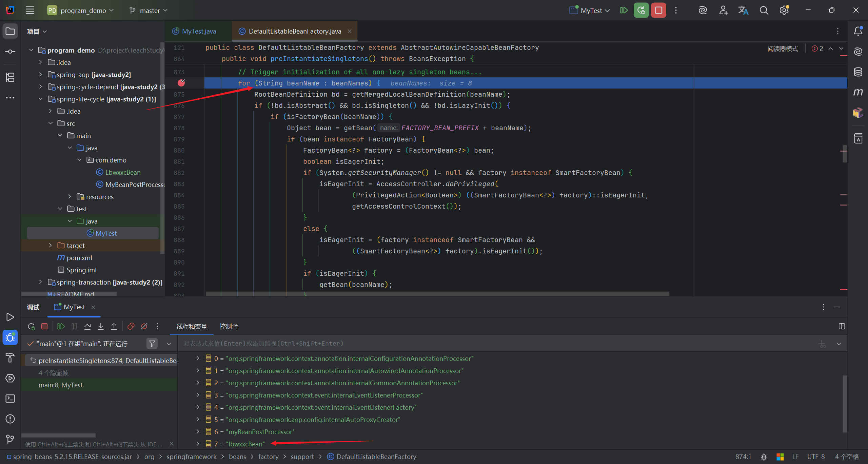
Task: Click the Step Out debug icon
Action: [114, 326]
